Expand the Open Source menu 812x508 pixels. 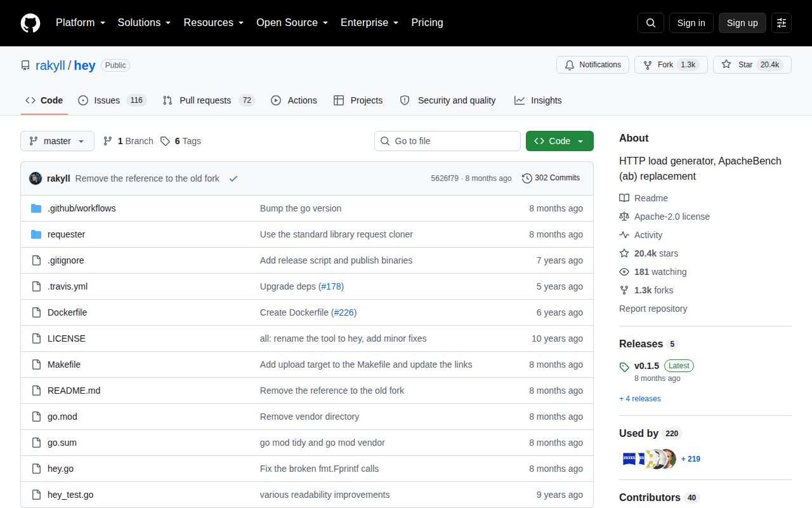pyautogui.click(x=292, y=23)
